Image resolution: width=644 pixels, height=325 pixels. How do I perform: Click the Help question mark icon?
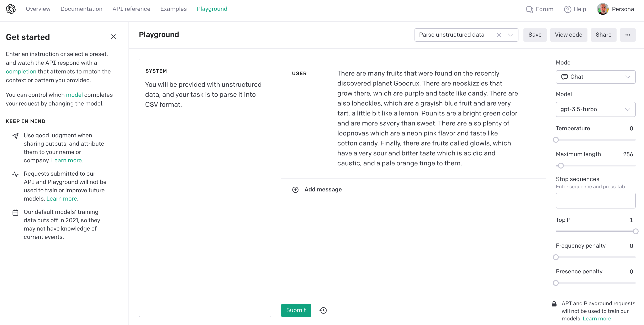point(568,9)
